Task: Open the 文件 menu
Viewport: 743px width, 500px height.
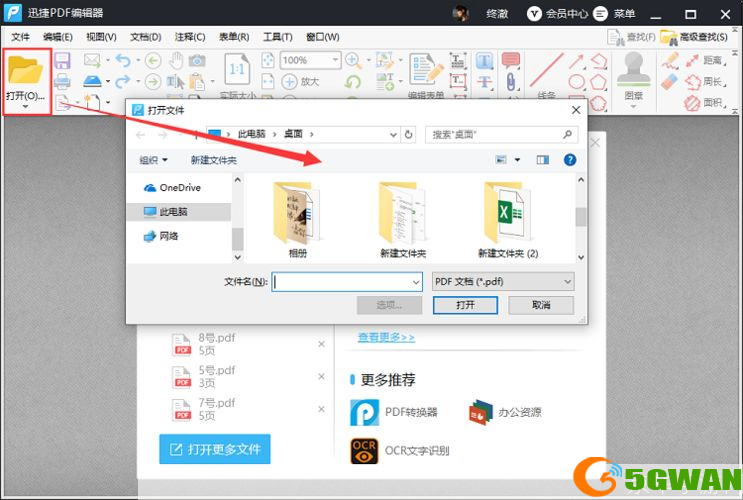Action: point(20,37)
